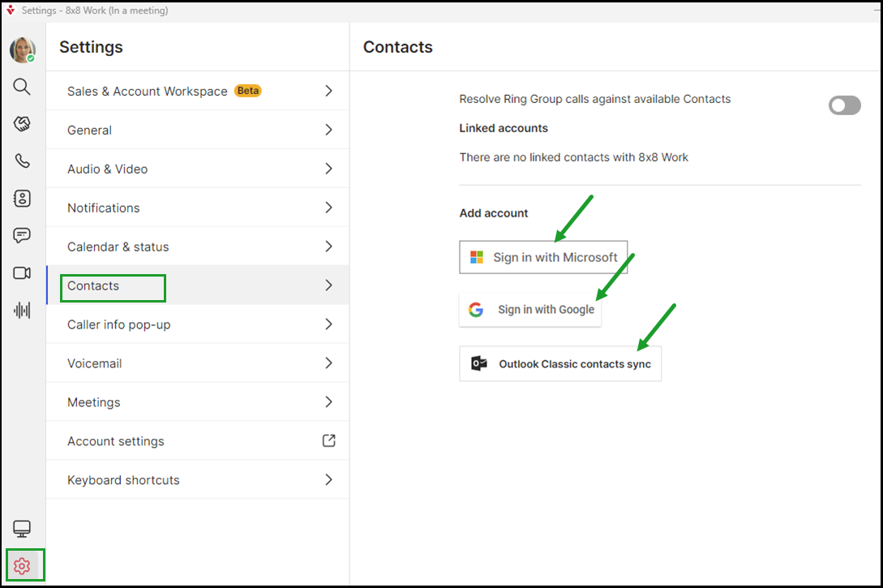
Task: Open Notifications settings
Action: [198, 208]
